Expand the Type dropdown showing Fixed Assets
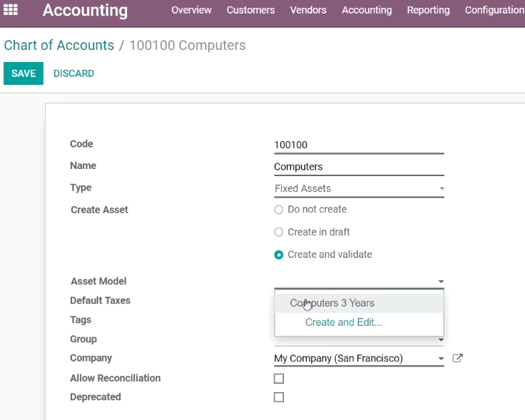 359,188
